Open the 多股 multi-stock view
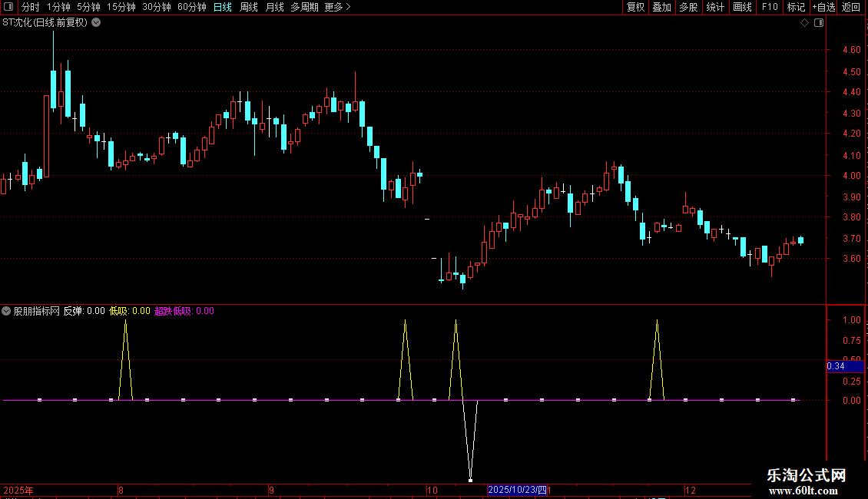This screenshot has width=868, height=499. pos(689,7)
